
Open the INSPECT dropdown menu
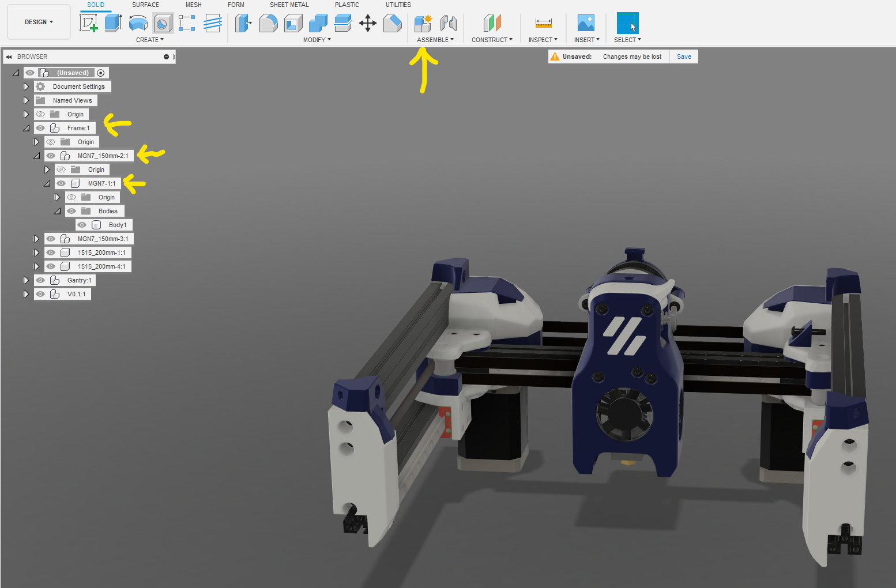click(x=543, y=40)
